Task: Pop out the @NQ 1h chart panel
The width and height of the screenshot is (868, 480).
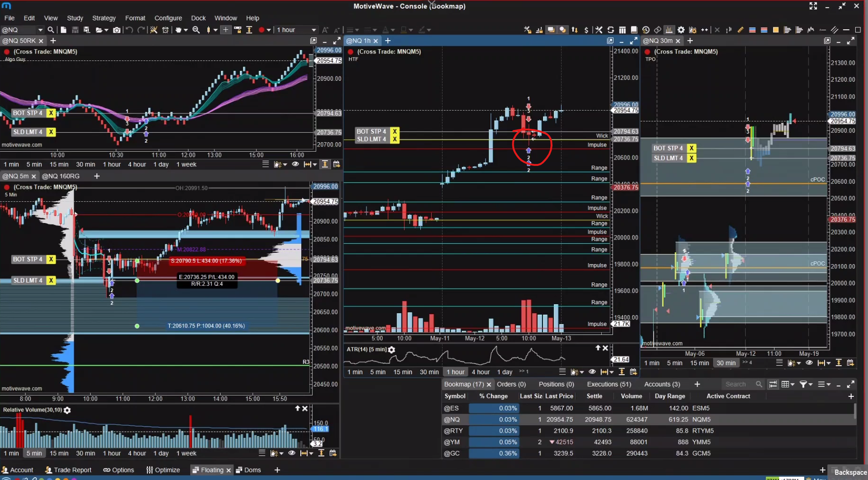Action: point(610,41)
